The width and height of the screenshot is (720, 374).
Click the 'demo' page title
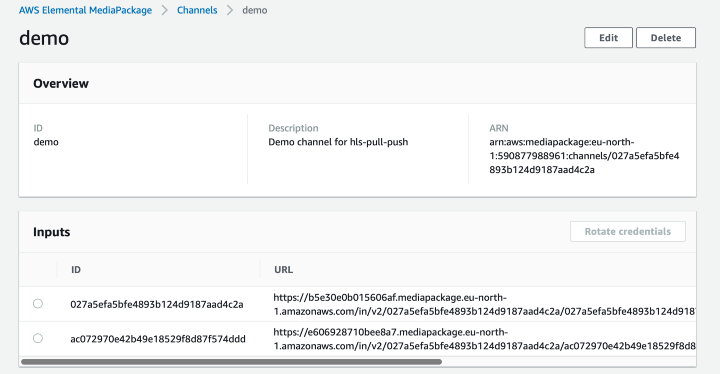tap(44, 38)
